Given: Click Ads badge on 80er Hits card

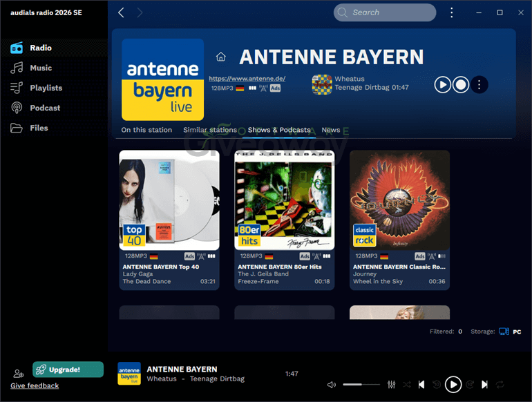Looking at the screenshot, I should 305,256.
